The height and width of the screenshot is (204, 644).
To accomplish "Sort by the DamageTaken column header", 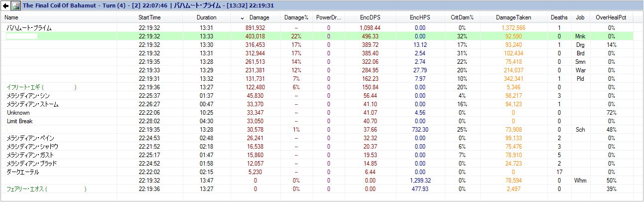I will (x=514, y=17).
